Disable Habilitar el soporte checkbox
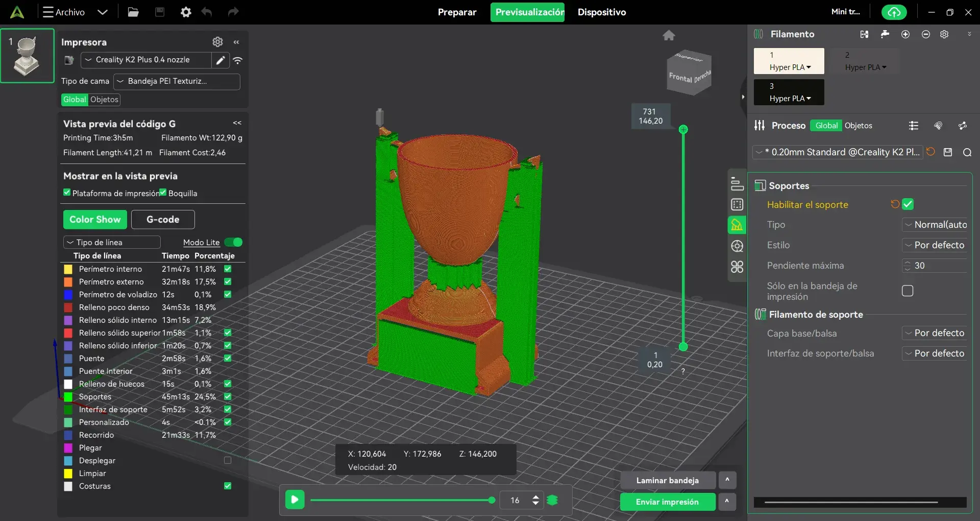Screen dimensions: 980x521 coord(908,204)
